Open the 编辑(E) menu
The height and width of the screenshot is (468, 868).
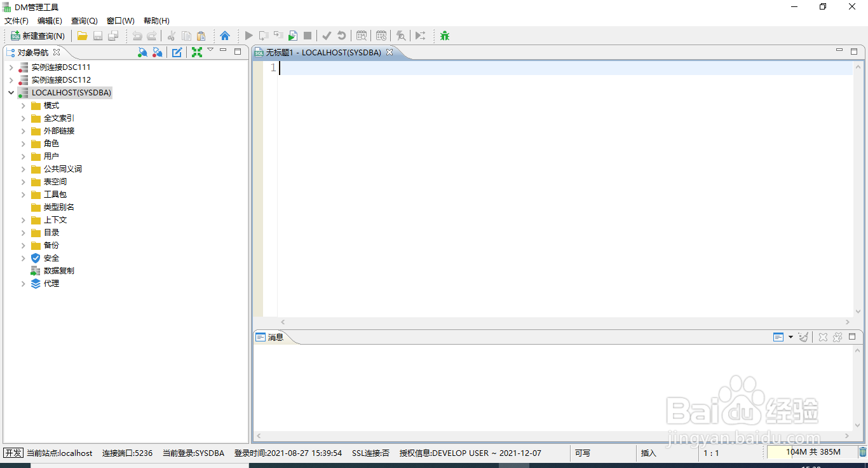50,21
